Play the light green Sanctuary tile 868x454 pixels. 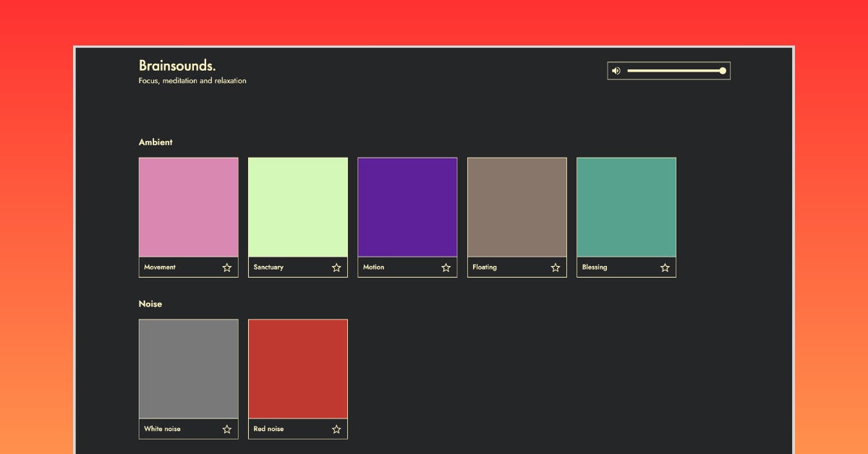click(x=298, y=207)
